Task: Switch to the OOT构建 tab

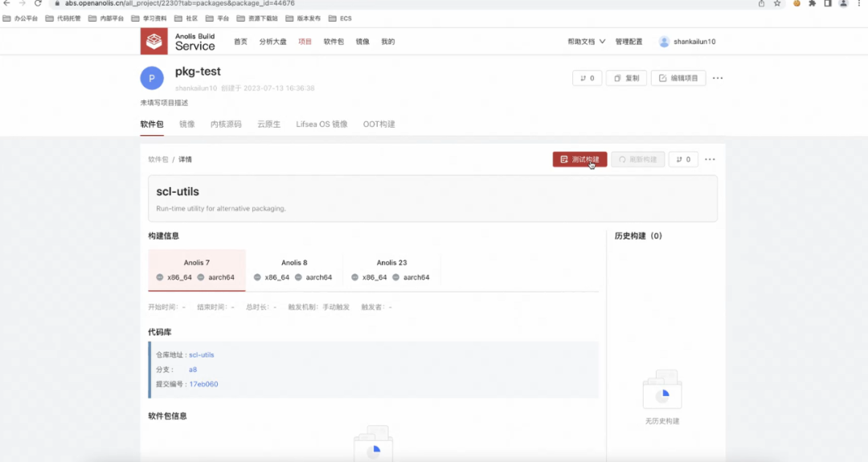Action: 379,125
